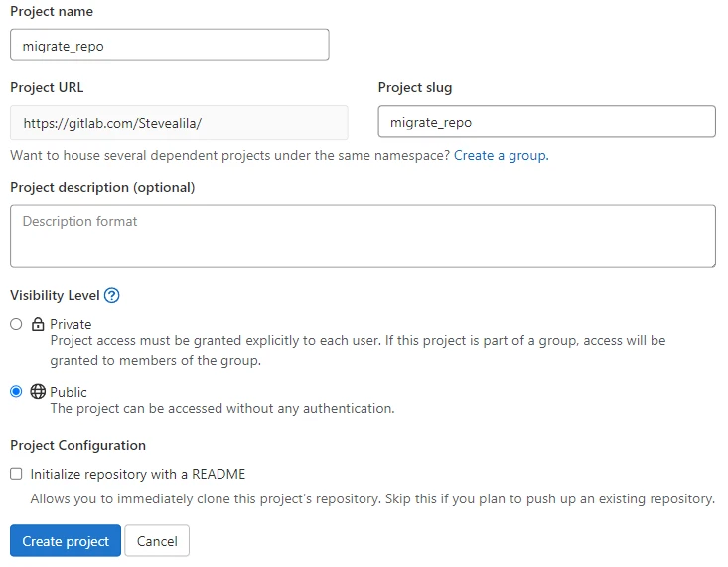Click the Project name field label

[51, 11]
